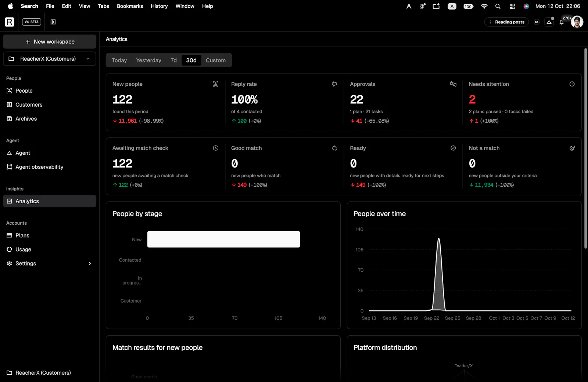Click the Ready checkmark circle icon
This screenshot has width=588, height=382.
pos(453,148)
